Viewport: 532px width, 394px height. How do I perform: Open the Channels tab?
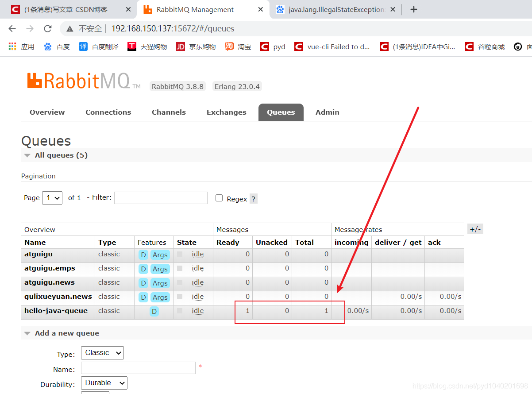coord(169,112)
